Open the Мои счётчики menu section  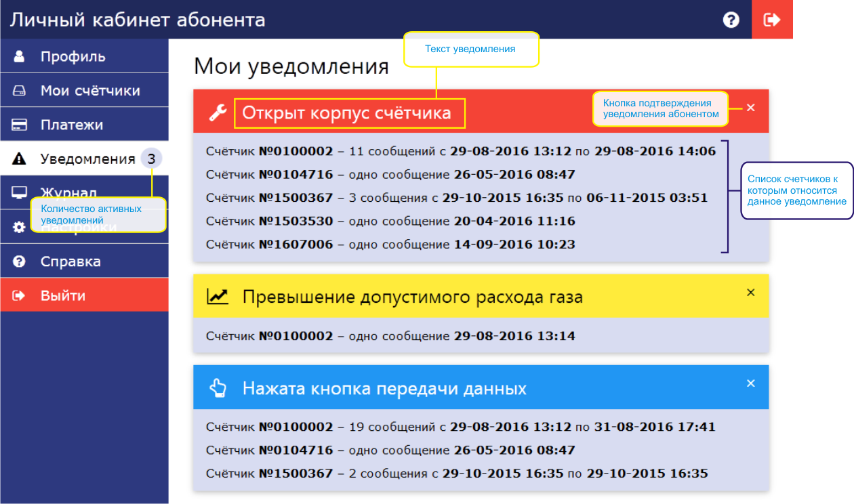click(90, 91)
